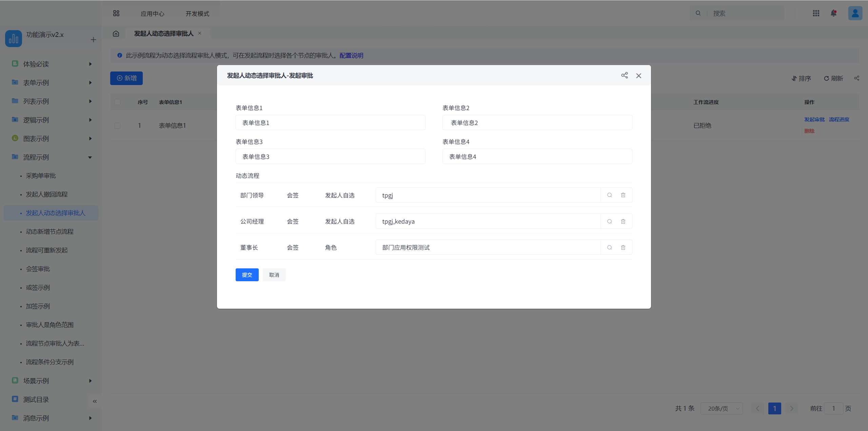Open the 20条/页 page size dropdown

[722, 408]
